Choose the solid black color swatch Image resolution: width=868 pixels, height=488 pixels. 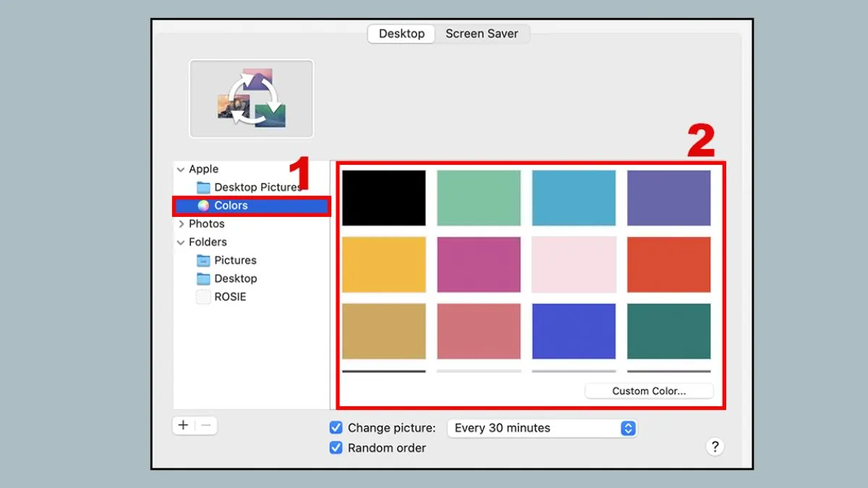pos(384,198)
